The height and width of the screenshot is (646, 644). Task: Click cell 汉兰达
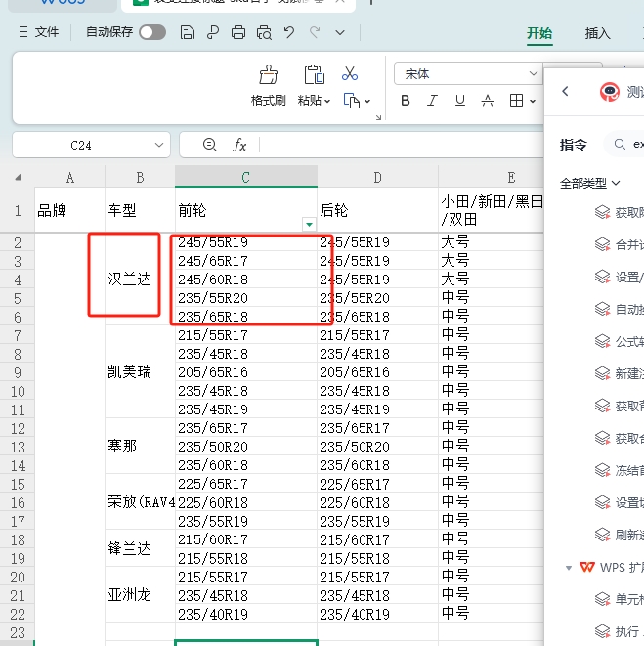[x=140, y=280]
